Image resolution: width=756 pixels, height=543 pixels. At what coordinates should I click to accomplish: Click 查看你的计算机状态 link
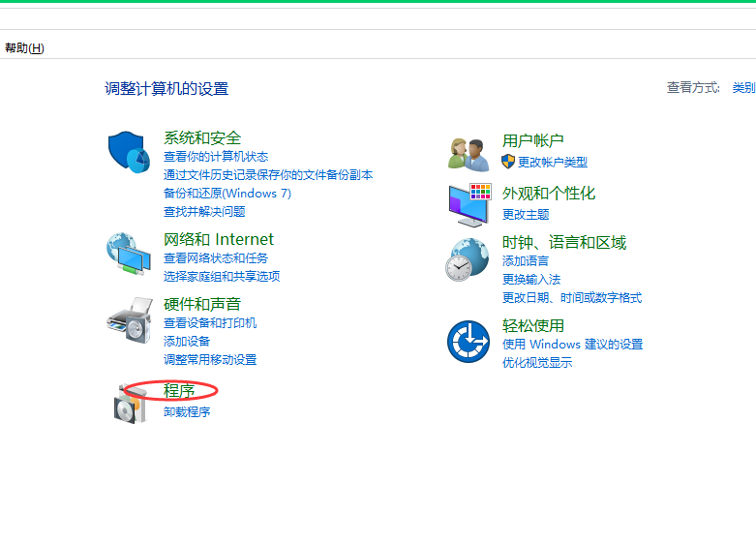pos(216,157)
